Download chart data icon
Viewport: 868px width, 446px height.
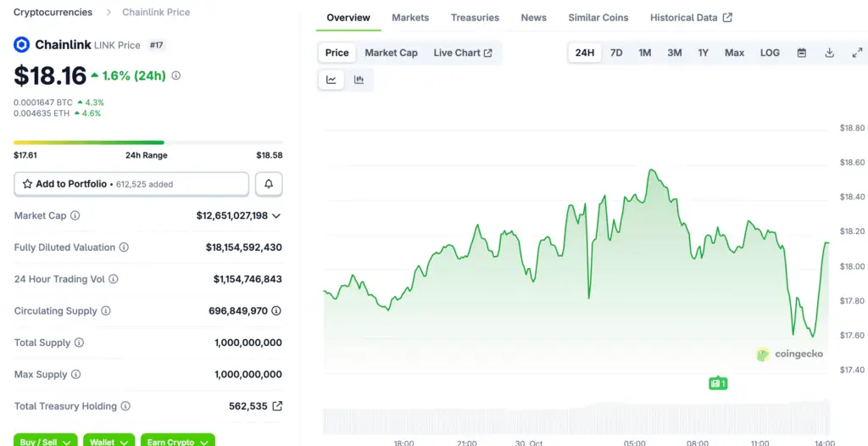[x=829, y=53]
